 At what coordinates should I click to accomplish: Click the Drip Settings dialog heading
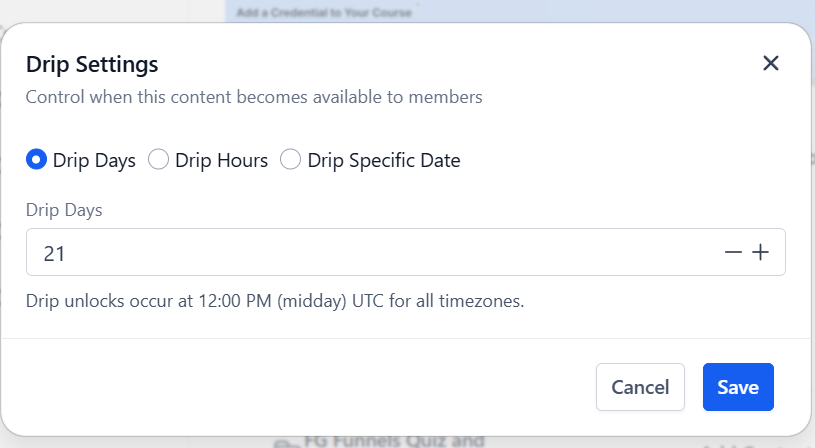[92, 64]
